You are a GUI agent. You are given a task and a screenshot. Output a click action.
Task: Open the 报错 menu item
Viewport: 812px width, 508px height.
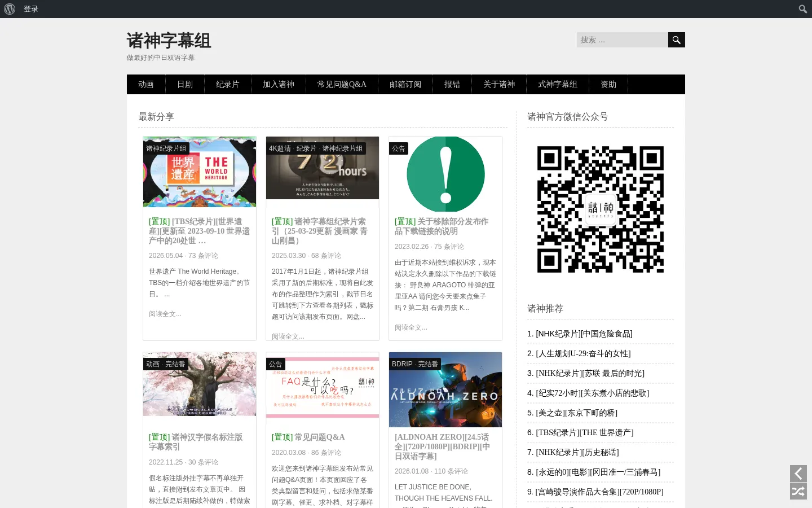click(452, 84)
